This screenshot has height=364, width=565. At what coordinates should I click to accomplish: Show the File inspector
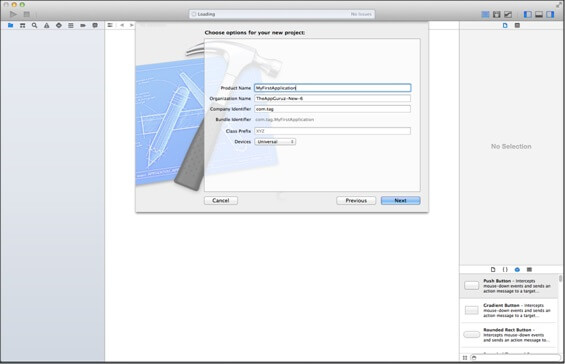(505, 25)
